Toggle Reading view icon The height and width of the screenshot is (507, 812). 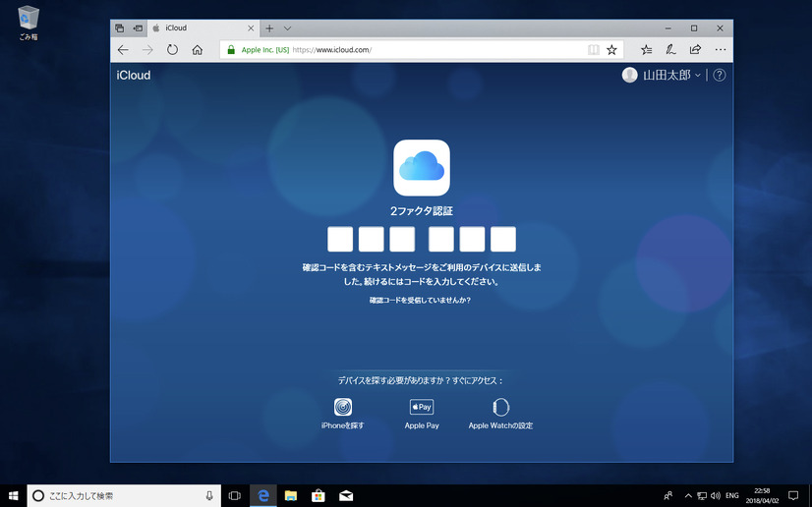(x=594, y=50)
